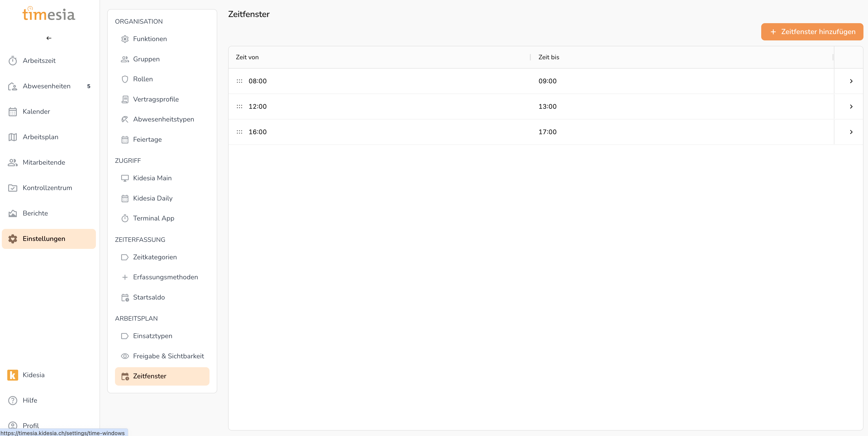Expand the 12:00 time window chevron
The image size is (868, 436).
point(851,107)
